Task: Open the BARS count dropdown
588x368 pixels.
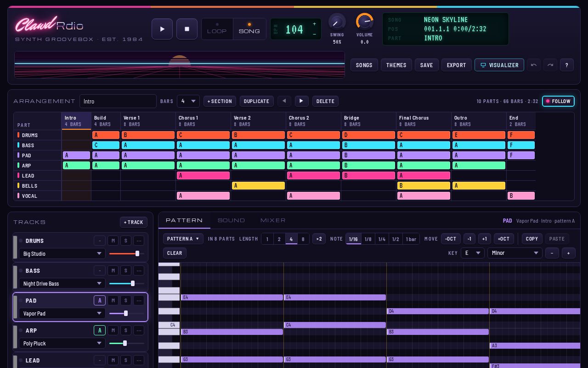Action: pyautogui.click(x=188, y=101)
